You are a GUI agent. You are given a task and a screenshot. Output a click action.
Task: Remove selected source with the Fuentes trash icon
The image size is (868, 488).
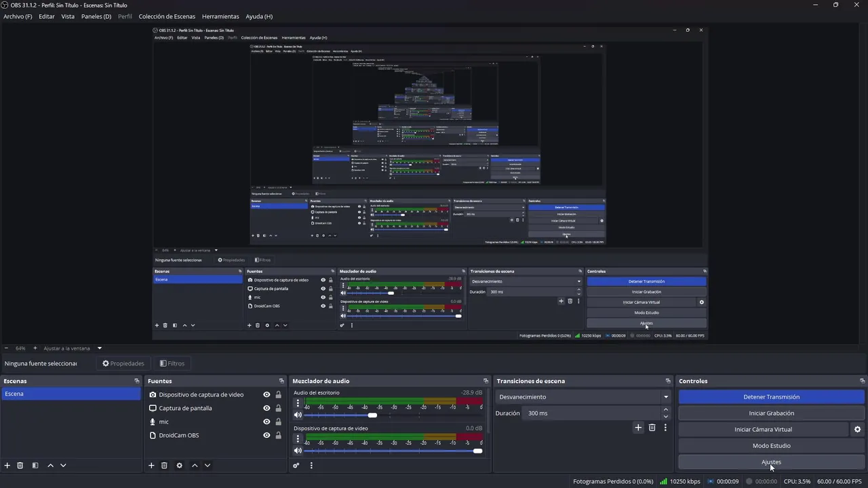click(x=164, y=466)
